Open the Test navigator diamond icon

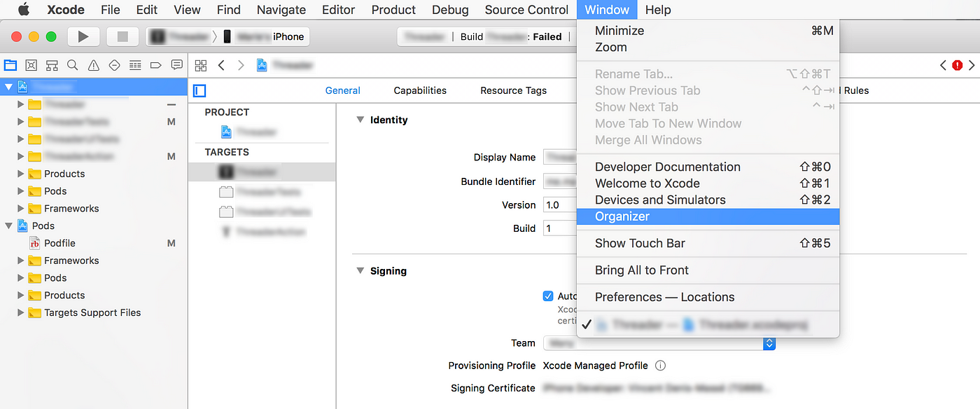tap(115, 65)
